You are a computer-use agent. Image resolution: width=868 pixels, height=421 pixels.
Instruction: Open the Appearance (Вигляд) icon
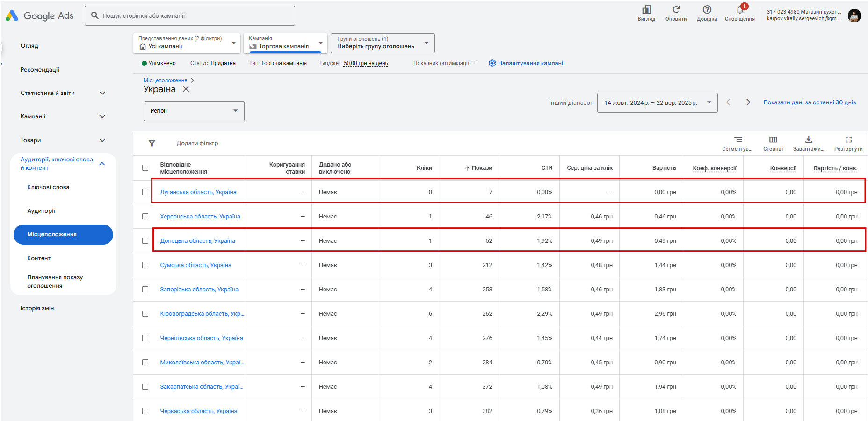[646, 10]
